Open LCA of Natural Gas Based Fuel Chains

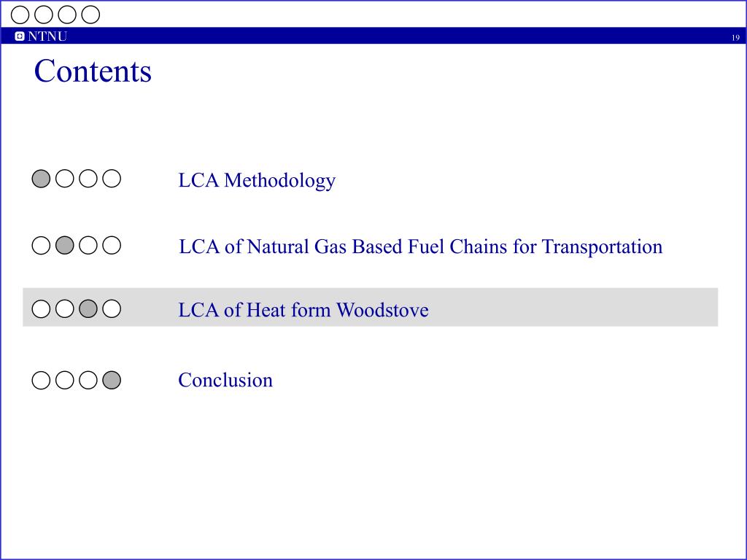(421, 246)
